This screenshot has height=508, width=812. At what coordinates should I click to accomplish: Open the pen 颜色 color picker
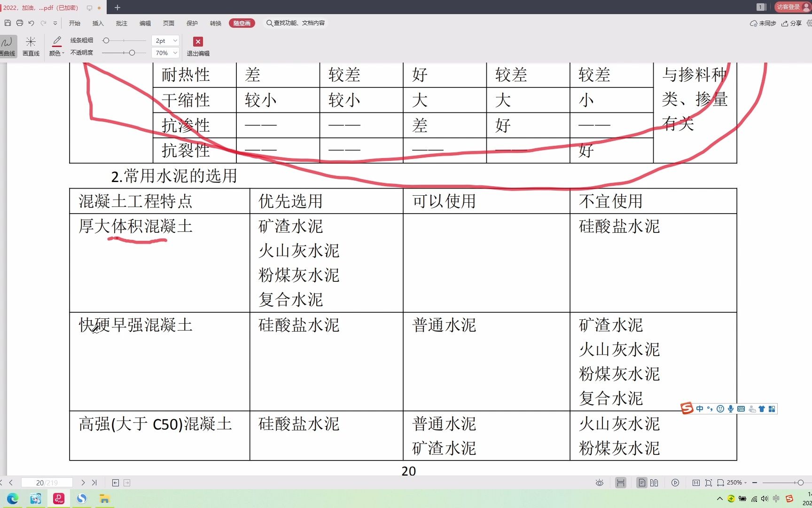[x=57, y=46]
